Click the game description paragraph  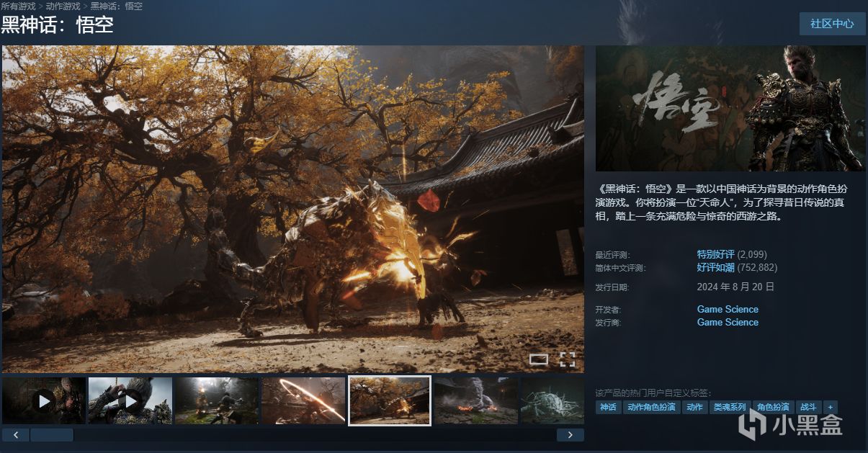coord(720,202)
